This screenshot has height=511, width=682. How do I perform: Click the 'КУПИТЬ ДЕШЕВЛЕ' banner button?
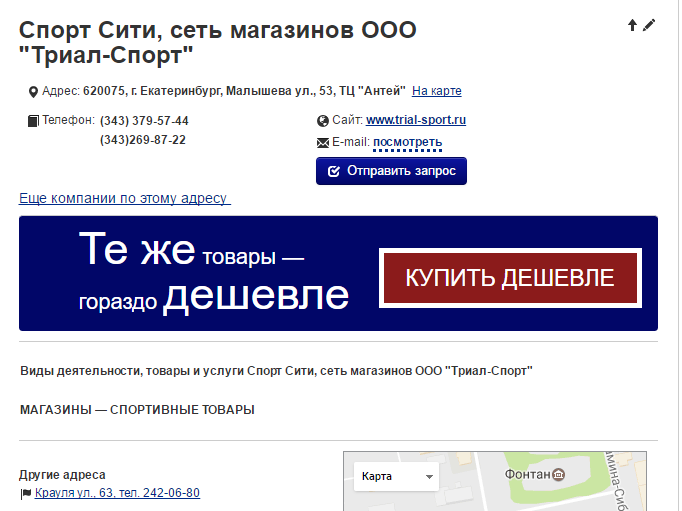tap(510, 278)
